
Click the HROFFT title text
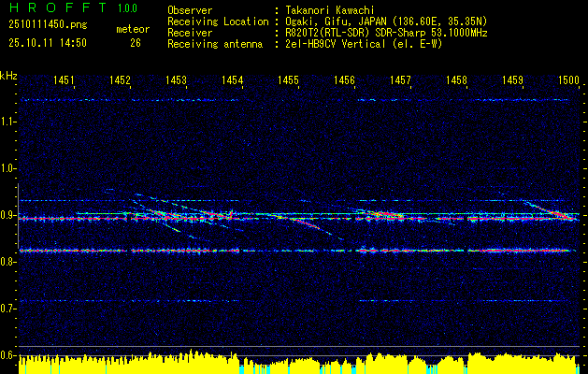click(x=58, y=7)
